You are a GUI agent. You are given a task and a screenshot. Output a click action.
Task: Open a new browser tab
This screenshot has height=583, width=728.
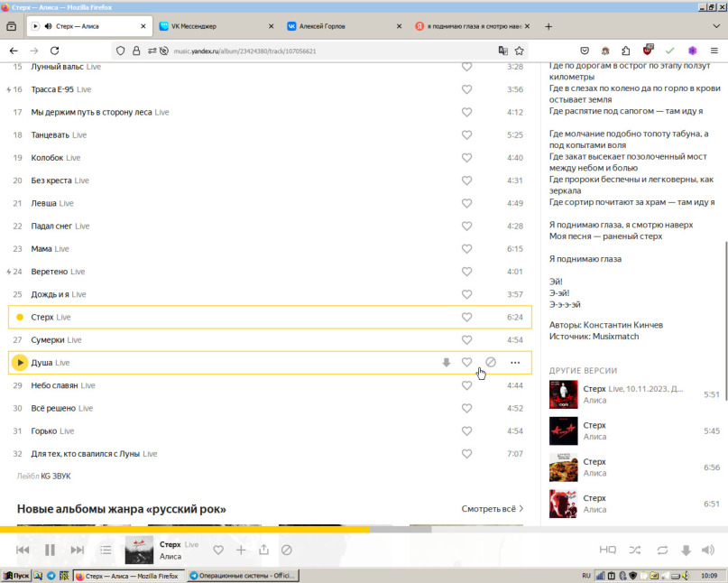548,26
